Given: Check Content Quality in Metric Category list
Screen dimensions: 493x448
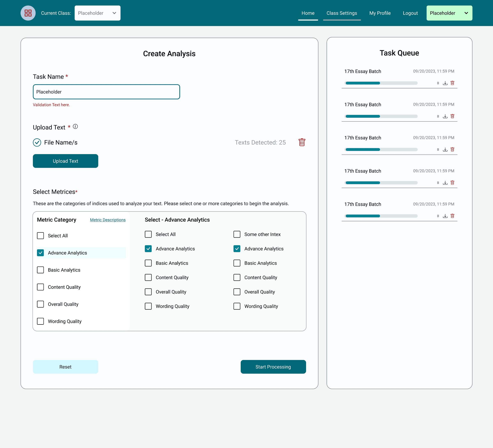Looking at the screenshot, I should tap(40, 287).
